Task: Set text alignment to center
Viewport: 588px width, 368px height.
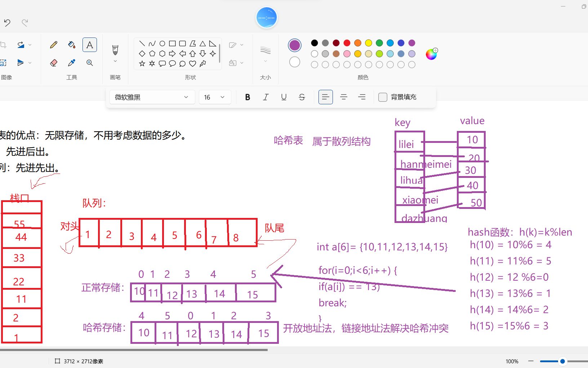Action: click(344, 97)
